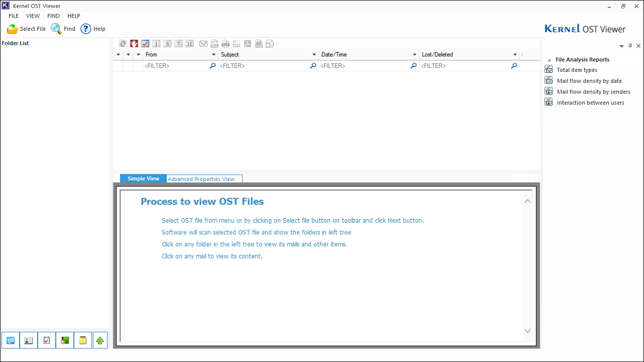Open the Calendar view icon at bottom left

pos(10,340)
